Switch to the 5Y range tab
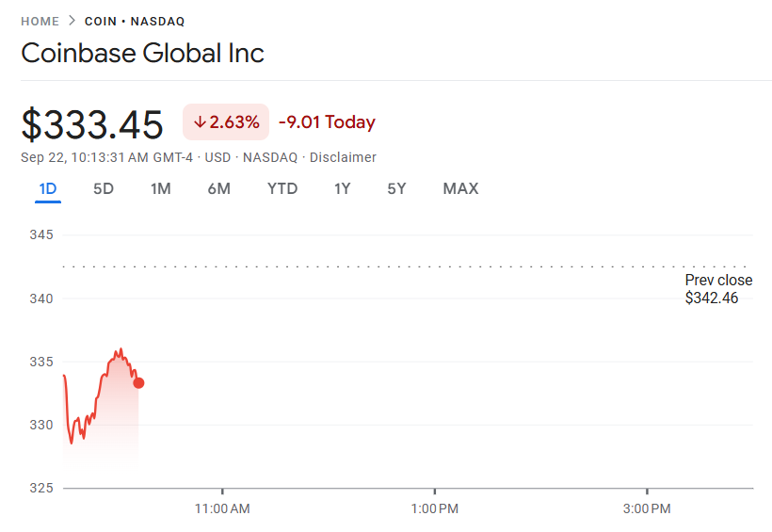Image resolution: width=772 pixels, height=532 pixels. [396, 189]
